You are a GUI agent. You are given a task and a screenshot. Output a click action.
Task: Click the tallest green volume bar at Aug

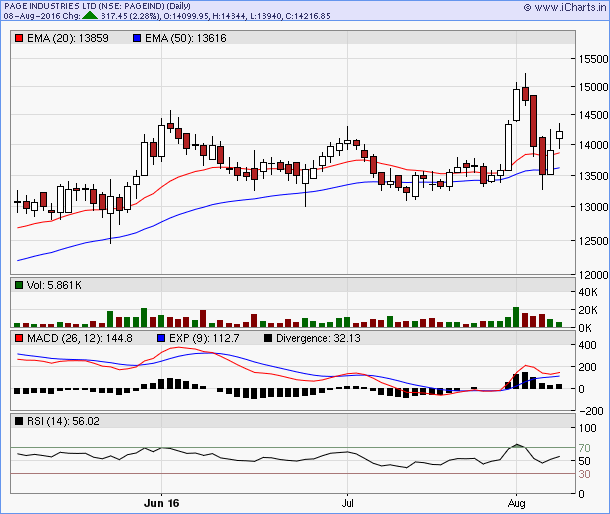[516, 317]
